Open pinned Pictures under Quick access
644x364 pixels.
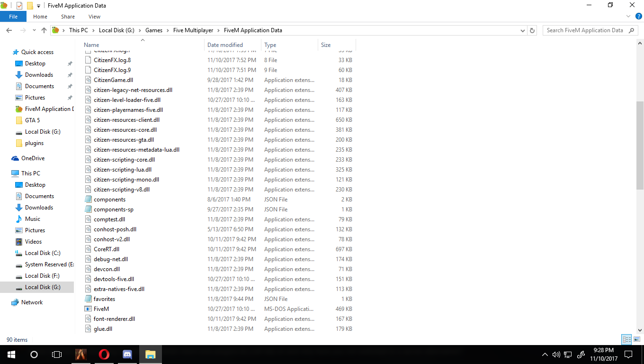point(35,98)
